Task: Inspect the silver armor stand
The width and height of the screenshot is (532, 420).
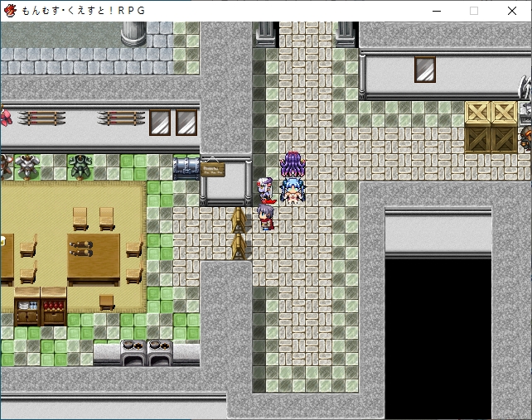Action: [27, 167]
